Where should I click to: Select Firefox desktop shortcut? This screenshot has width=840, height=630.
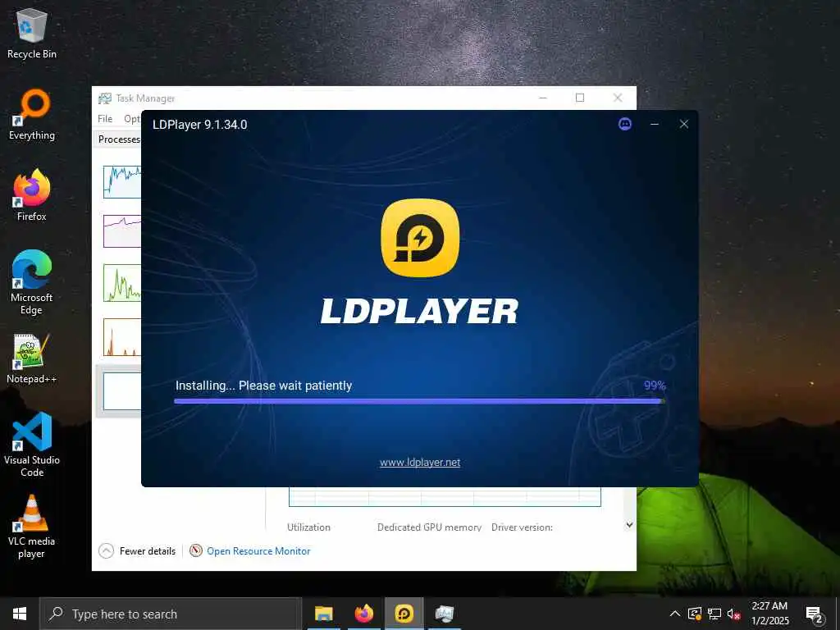point(32,195)
